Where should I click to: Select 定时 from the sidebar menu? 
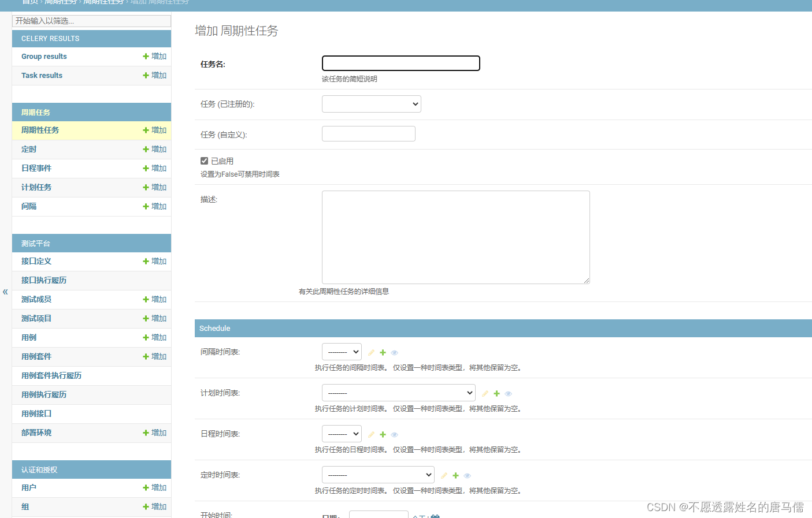29,149
